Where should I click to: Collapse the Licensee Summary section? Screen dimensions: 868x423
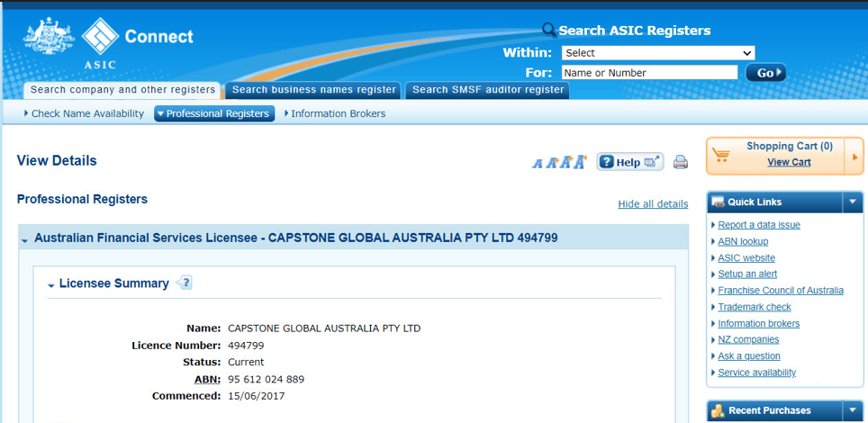51,285
